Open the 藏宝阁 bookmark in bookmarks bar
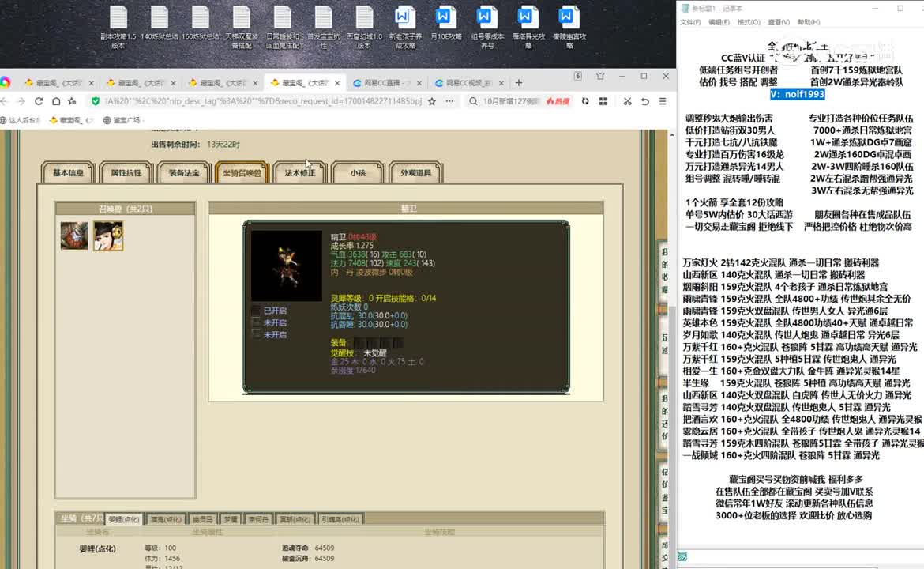Image resolution: width=924 pixels, height=569 pixels. 72,120
